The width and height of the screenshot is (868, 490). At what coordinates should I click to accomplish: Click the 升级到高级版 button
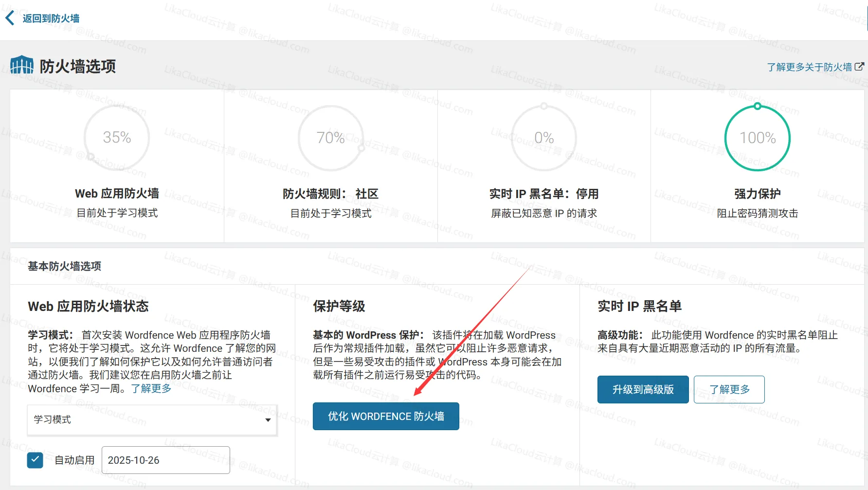click(x=643, y=389)
